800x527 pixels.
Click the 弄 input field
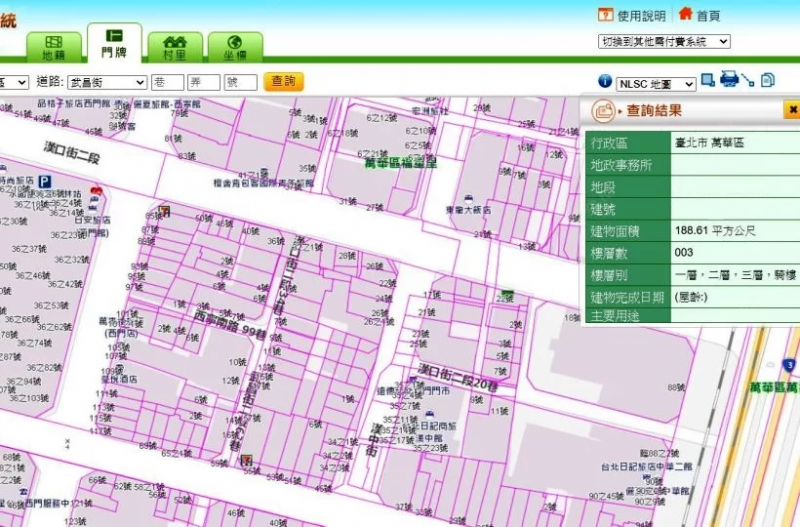coord(204,82)
